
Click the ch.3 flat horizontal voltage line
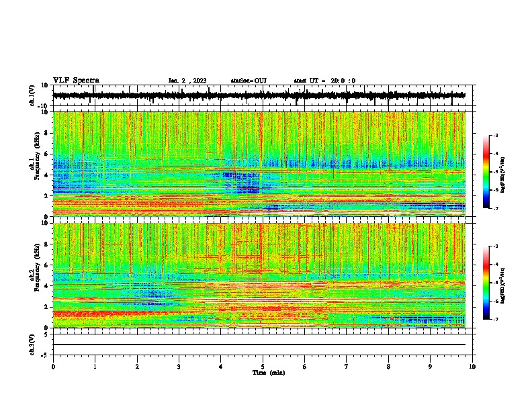[x=259, y=345]
